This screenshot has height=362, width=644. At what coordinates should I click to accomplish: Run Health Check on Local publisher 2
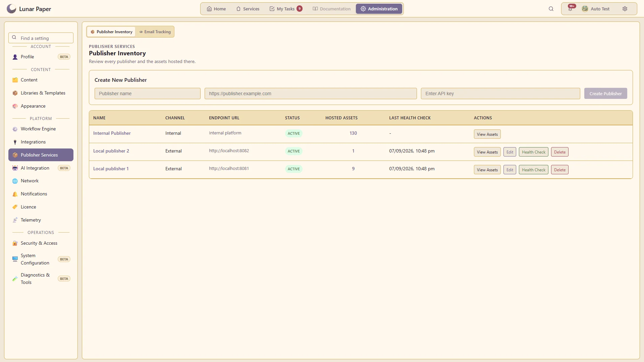pos(533,152)
